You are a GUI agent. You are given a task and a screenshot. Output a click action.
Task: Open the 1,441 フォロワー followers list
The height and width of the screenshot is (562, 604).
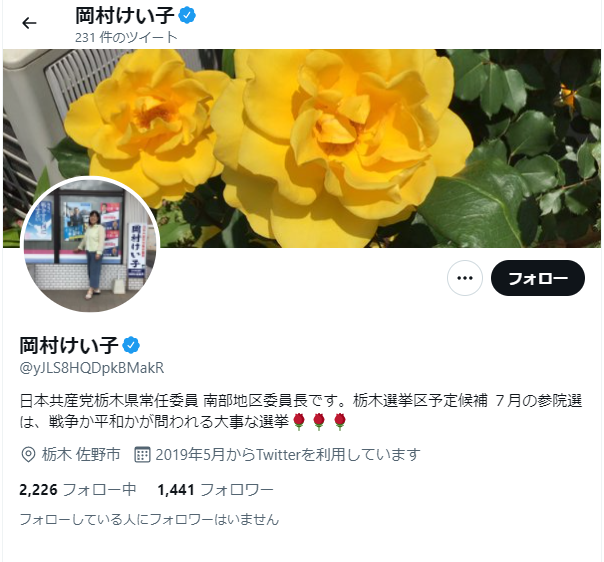pos(215,490)
